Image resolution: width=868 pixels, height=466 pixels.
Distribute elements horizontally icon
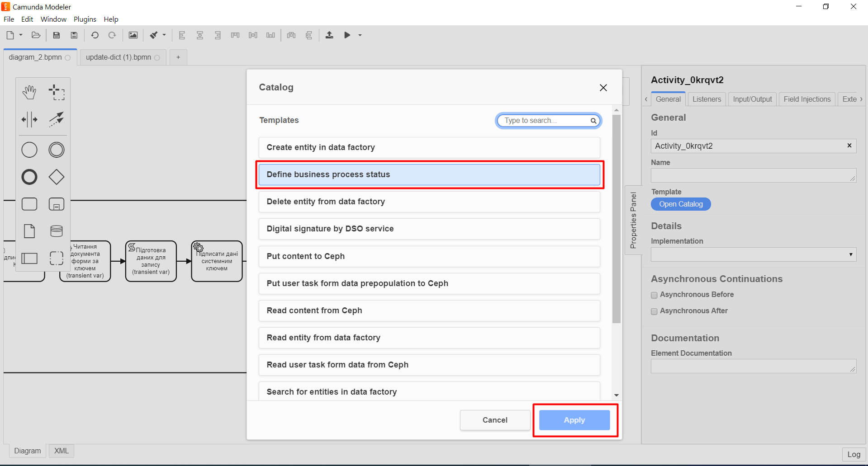(x=291, y=35)
